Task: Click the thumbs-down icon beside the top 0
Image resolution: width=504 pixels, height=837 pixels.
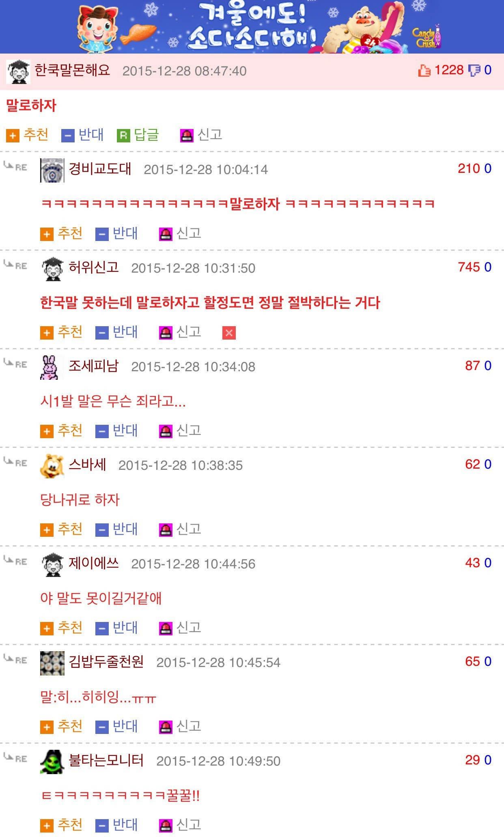Action: (x=474, y=71)
